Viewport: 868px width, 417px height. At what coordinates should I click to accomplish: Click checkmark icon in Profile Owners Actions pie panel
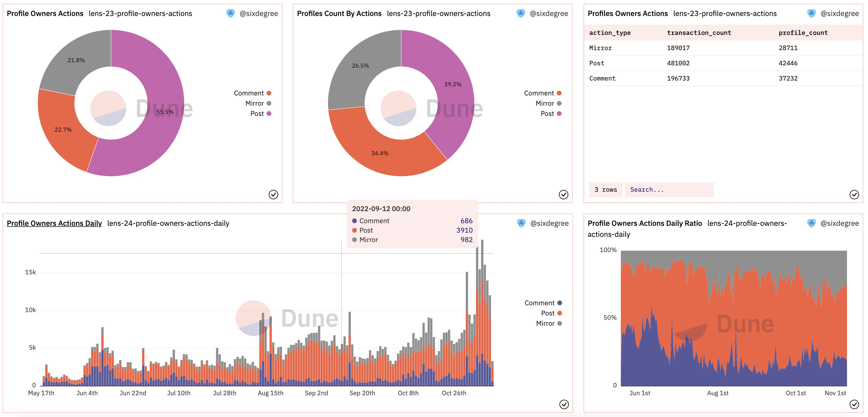pos(273,194)
